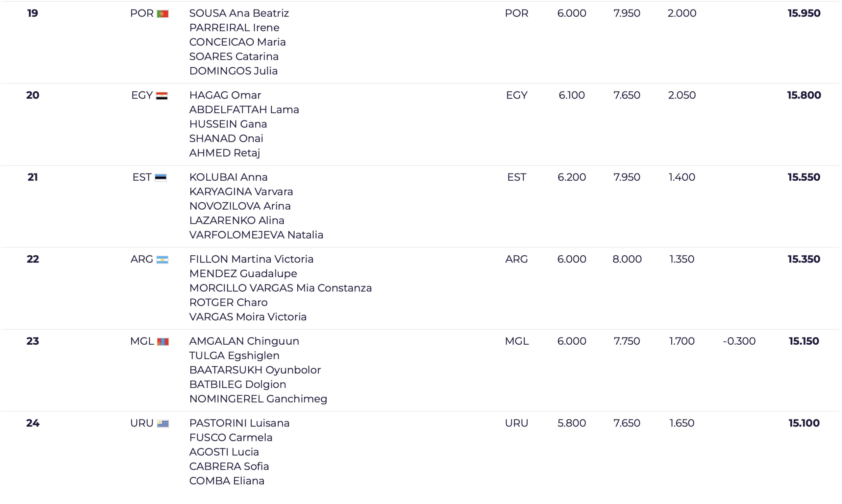Click the Portugal flag icon
Viewport: 842px width, 504px height.
(x=162, y=13)
